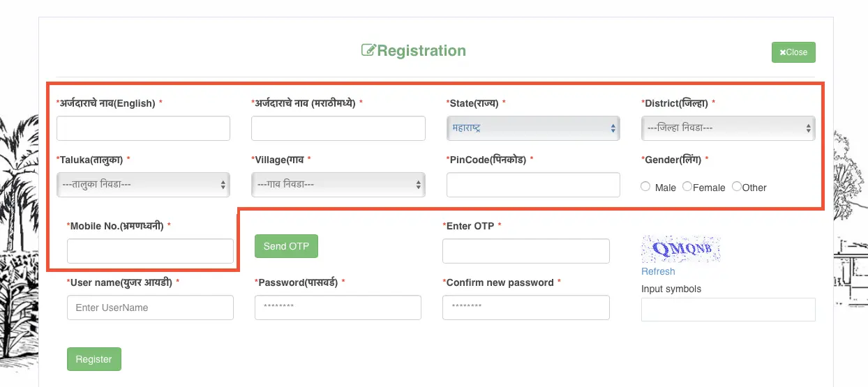The height and width of the screenshot is (387, 868).
Task: Click the Mobile No. input field
Action: point(150,251)
